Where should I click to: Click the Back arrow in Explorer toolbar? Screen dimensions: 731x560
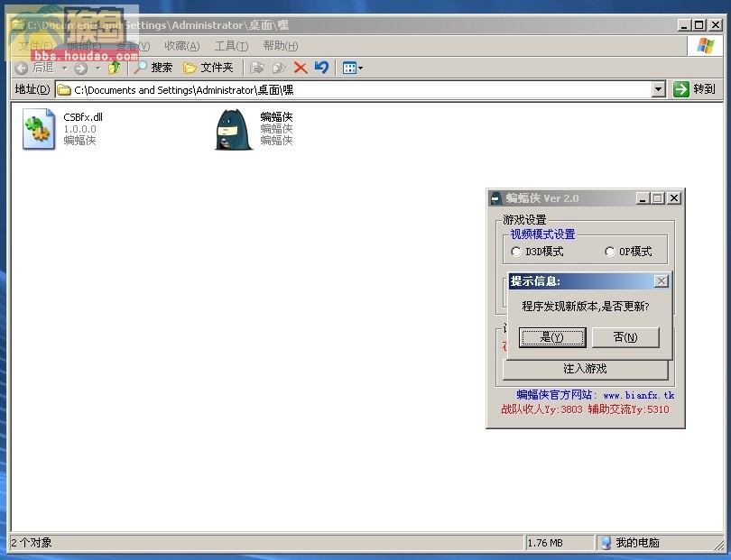[x=22, y=68]
